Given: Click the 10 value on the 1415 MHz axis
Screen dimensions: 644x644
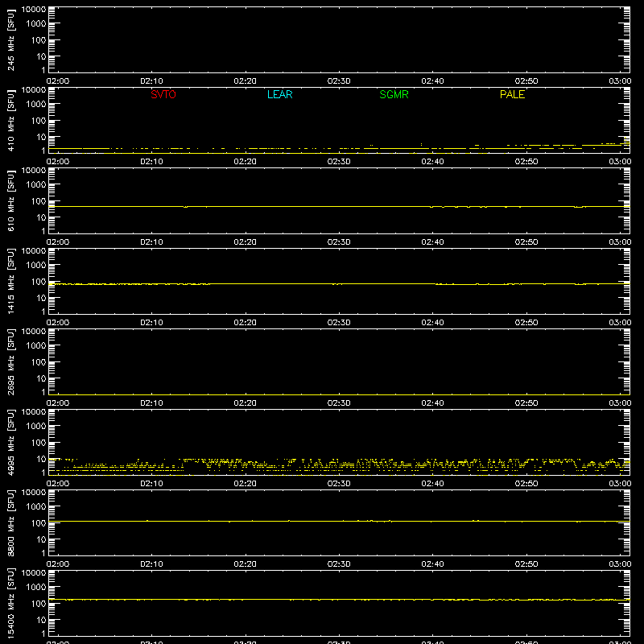Looking at the screenshot, I should (41, 298).
